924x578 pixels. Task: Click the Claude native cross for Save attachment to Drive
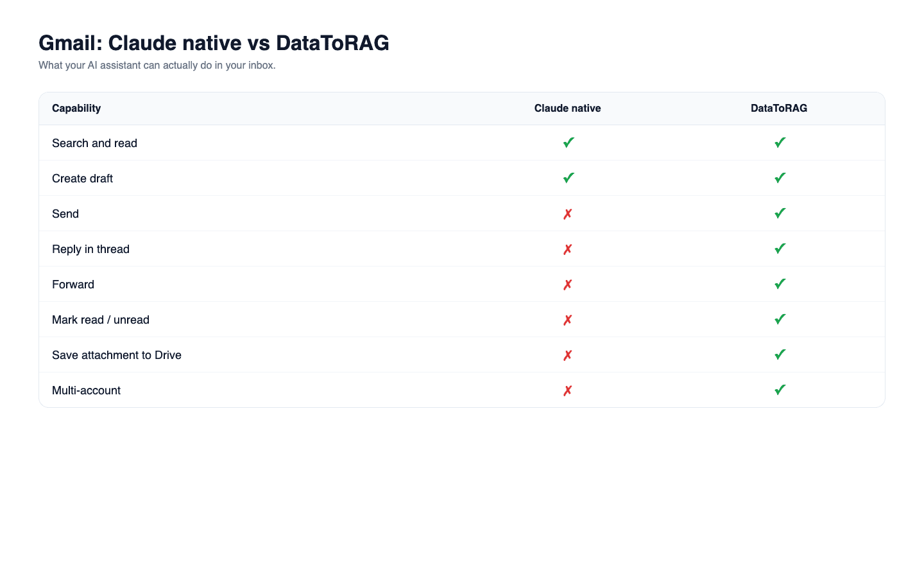coord(568,355)
